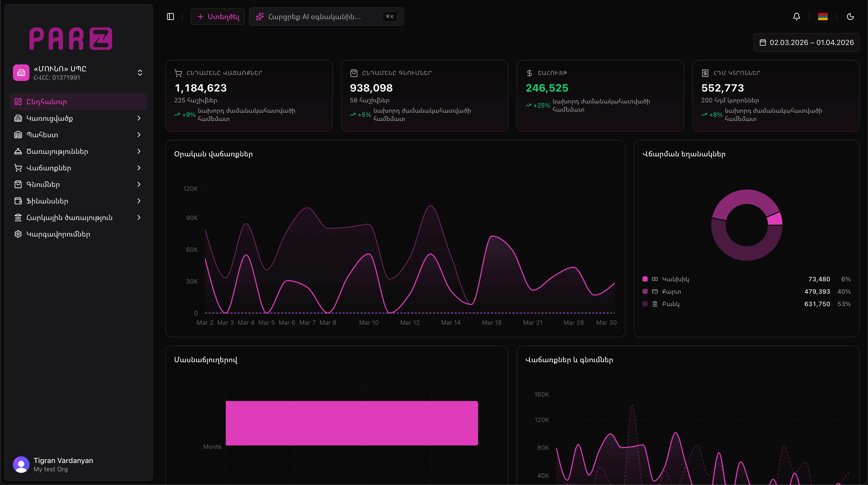Expand the Ֆինանսներ section arrow
This screenshot has width=868, height=485.
coord(139,201)
